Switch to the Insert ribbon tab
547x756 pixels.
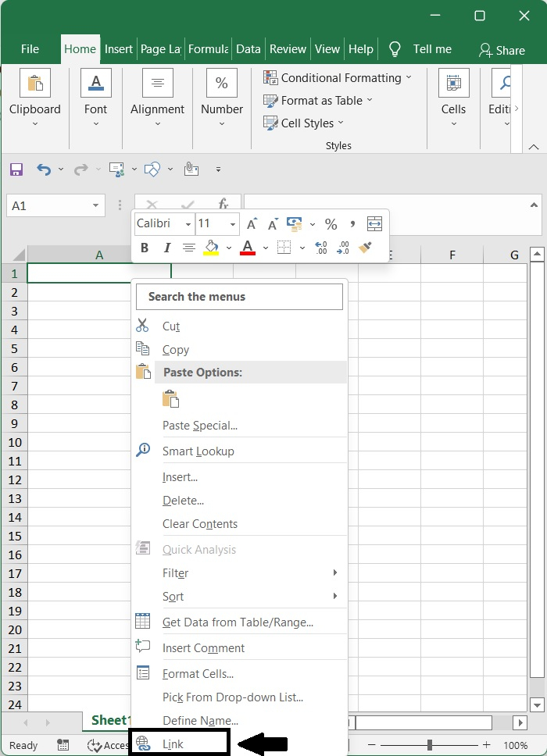[x=118, y=49]
